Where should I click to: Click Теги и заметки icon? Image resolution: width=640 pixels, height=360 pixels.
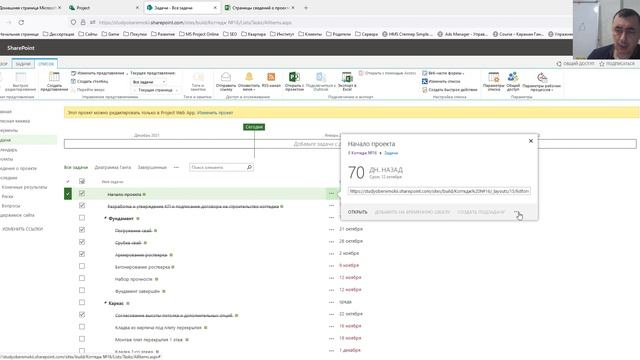tap(198, 77)
